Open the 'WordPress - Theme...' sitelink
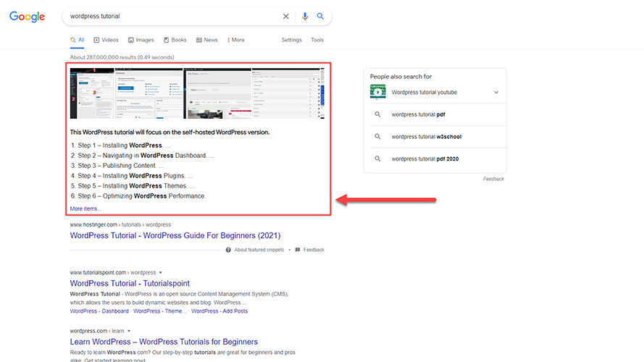 pos(160,311)
